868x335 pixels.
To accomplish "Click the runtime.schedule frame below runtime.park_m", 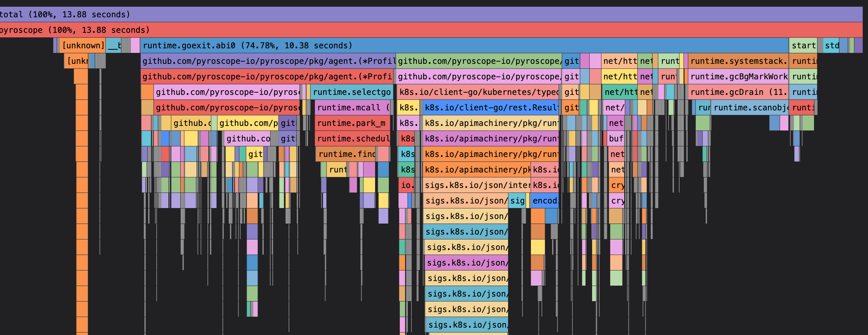I will pyautogui.click(x=352, y=139).
